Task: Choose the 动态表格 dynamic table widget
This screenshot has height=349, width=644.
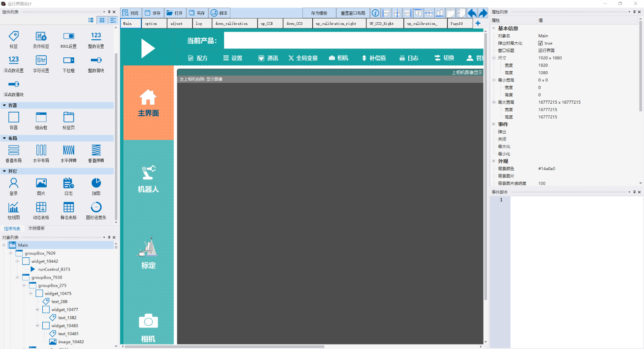Action: [x=41, y=210]
